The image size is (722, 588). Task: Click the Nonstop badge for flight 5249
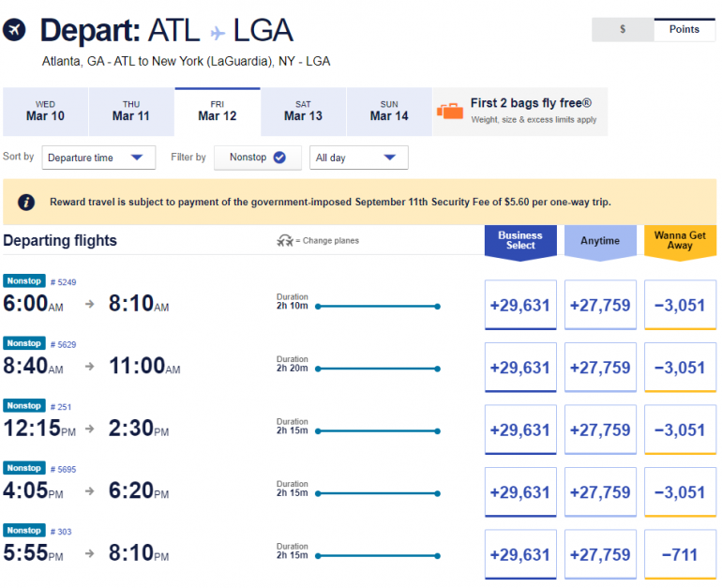click(23, 281)
